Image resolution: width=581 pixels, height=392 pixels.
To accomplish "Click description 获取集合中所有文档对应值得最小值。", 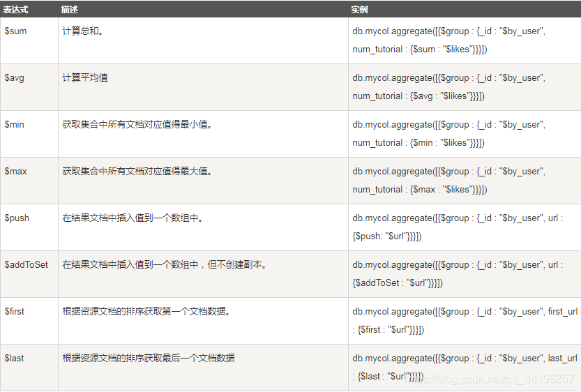I will 137,124.
